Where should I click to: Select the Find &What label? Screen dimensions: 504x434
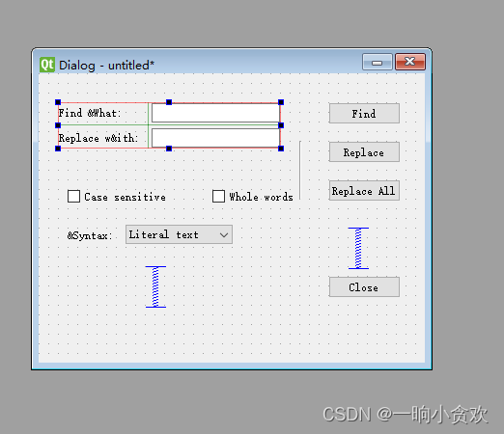(x=89, y=113)
